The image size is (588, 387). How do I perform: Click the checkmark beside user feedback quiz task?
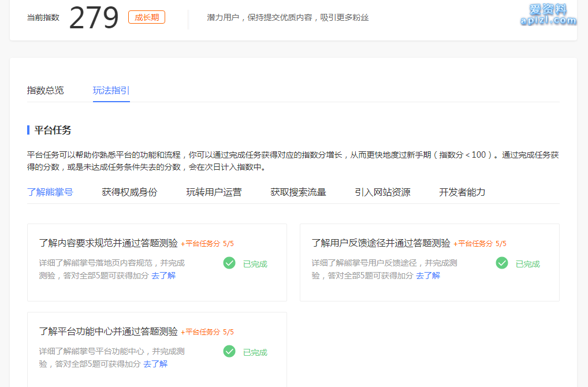(x=501, y=263)
